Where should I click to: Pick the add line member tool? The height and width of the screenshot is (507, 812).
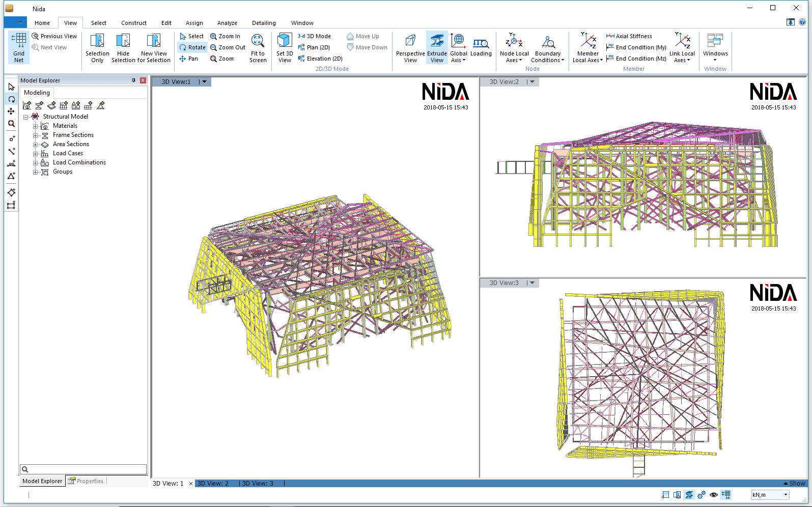point(11,151)
